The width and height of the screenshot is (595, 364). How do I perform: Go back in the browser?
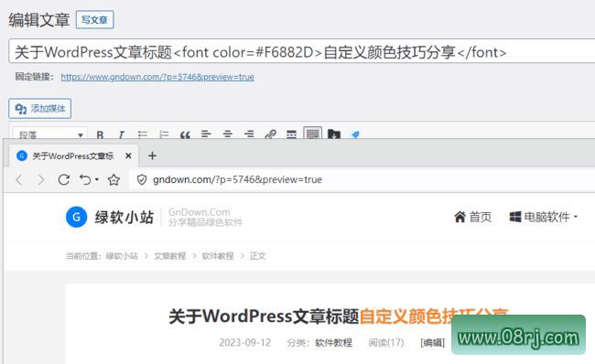point(19,180)
